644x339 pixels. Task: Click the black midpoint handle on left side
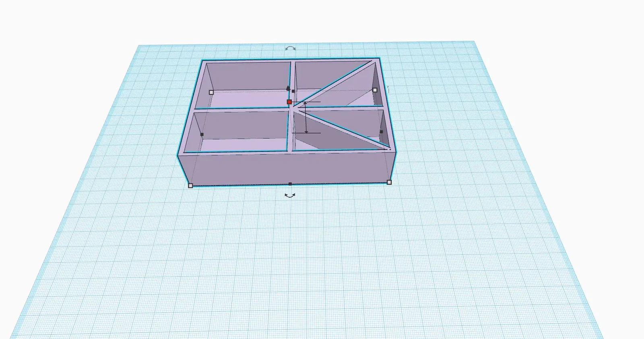(x=202, y=134)
